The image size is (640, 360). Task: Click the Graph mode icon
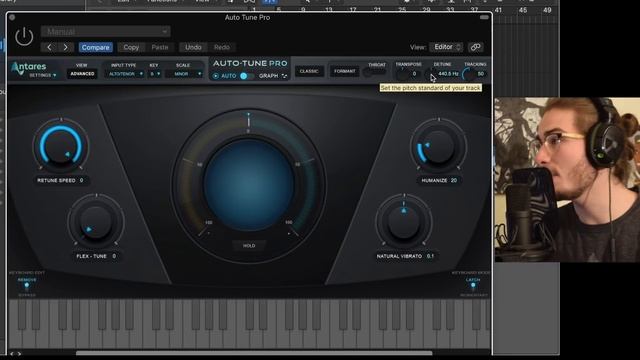[x=284, y=76]
